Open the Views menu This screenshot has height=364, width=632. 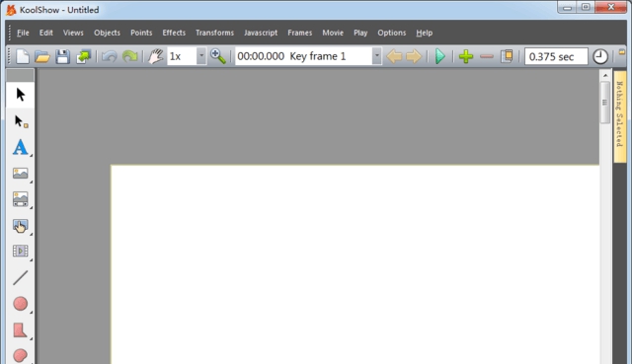(73, 33)
